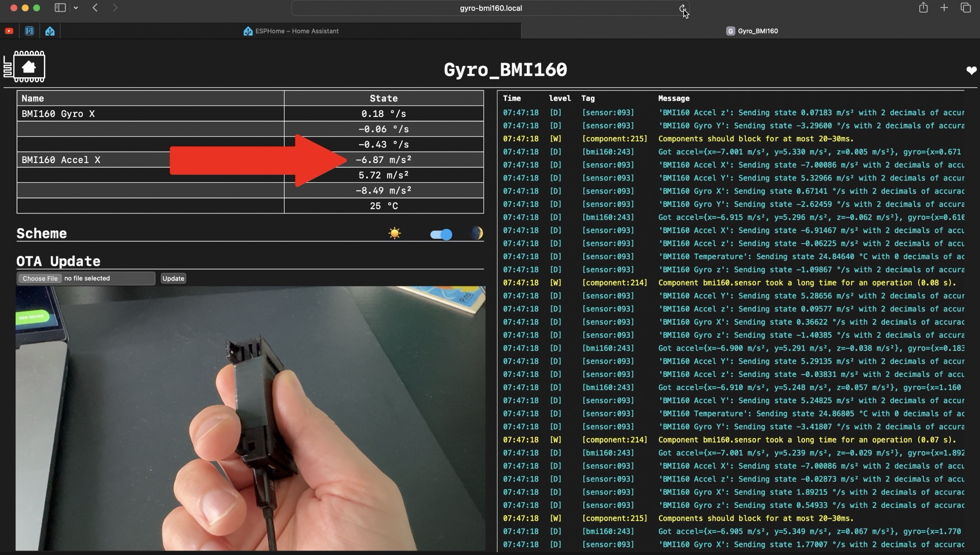Screen dimensions: 980x555
Task: Switch to Gyro_BMI160 tab
Action: 751,31
